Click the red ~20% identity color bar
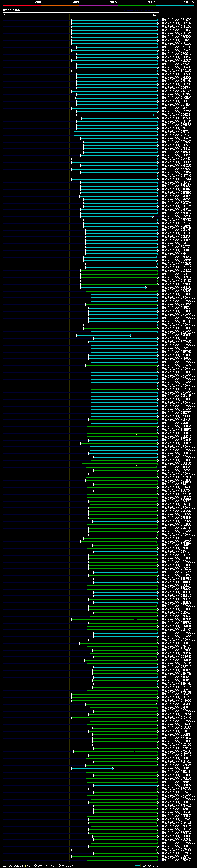The image size is (197, 868). tap(22, 6)
